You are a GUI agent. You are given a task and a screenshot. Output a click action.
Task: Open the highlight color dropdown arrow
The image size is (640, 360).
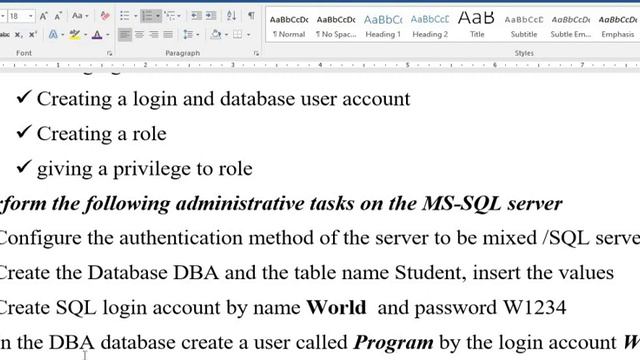pyautogui.click(x=85, y=35)
